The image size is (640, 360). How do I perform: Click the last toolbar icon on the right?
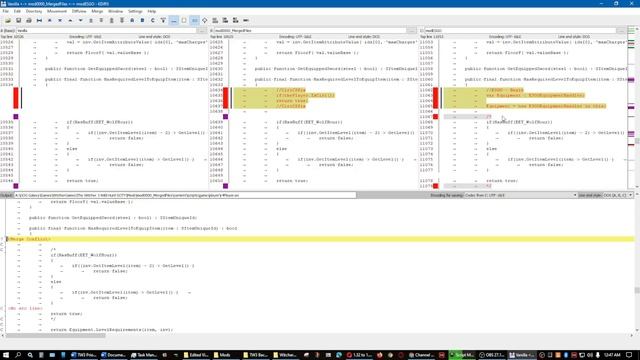[246, 20]
